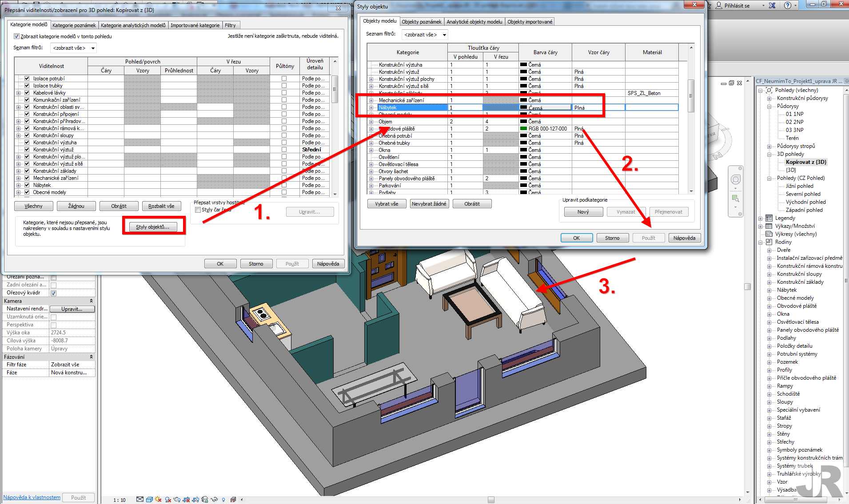This screenshot has width=849, height=504.
Task: Toggle Shadows icon in view control bar
Action: coord(168,500)
